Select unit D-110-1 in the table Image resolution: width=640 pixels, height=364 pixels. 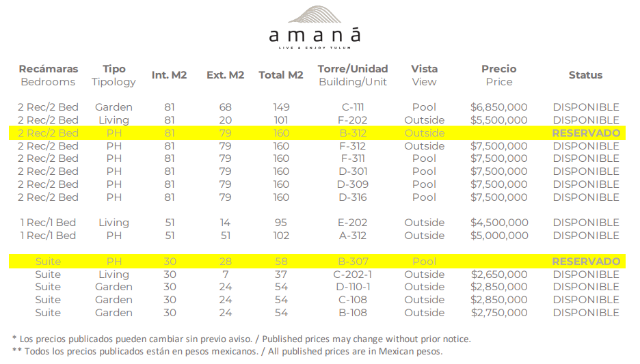[x=352, y=287]
